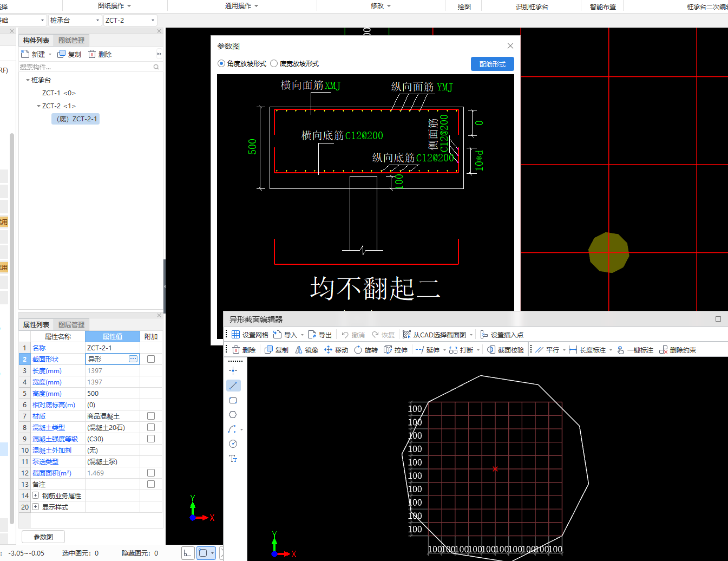The image size is (728, 561).
Task: Collapse the 桩承台 tree node
Action: pyautogui.click(x=28, y=80)
